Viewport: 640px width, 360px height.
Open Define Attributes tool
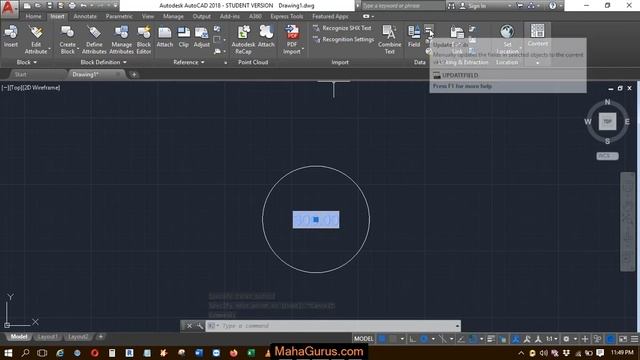[94, 39]
